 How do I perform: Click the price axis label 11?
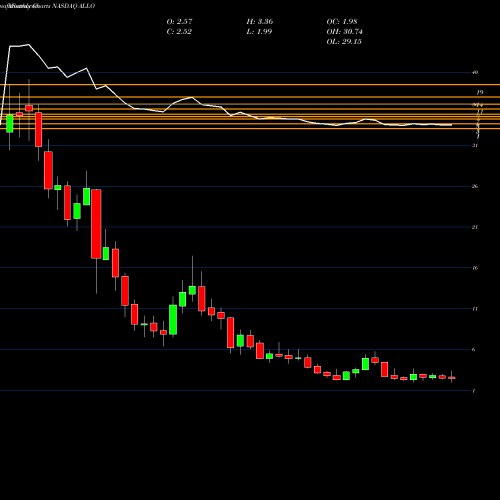[475, 309]
